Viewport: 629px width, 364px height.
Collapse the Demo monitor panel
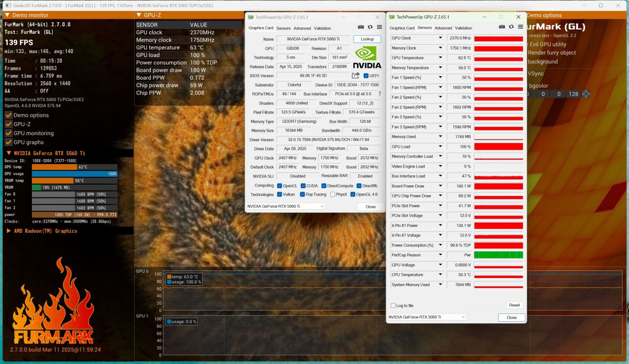point(7,15)
